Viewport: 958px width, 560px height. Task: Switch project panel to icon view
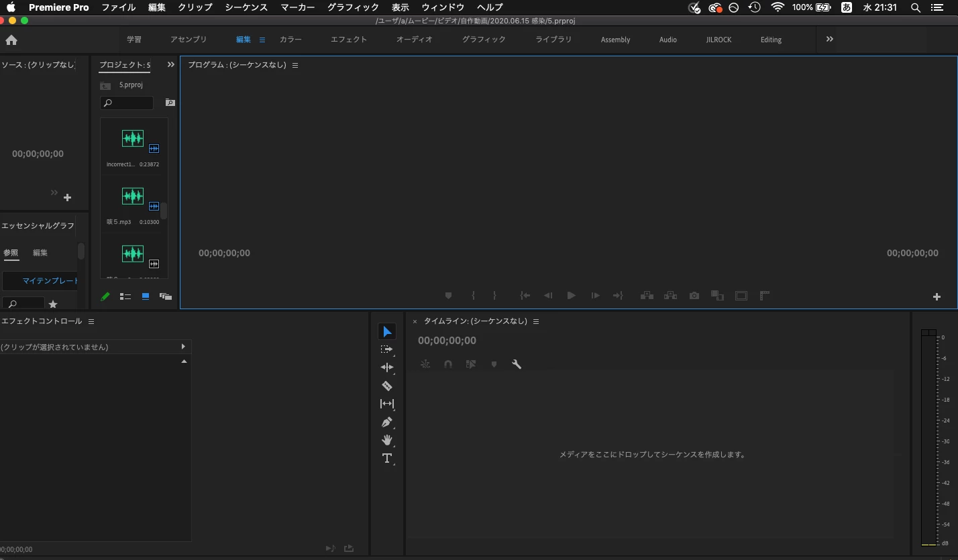click(x=145, y=296)
